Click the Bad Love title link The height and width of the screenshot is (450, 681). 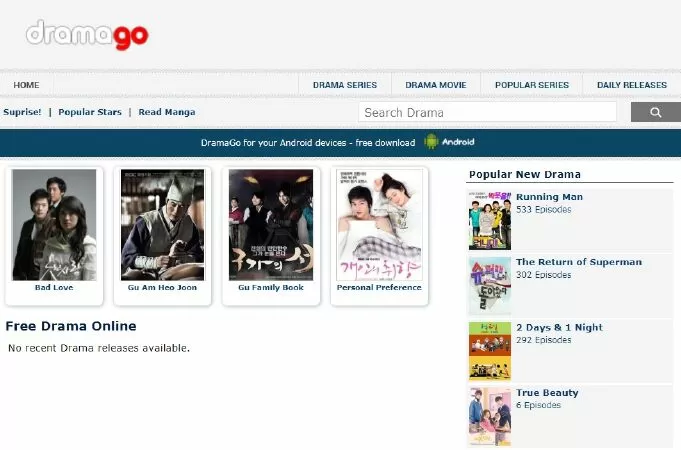[54, 287]
